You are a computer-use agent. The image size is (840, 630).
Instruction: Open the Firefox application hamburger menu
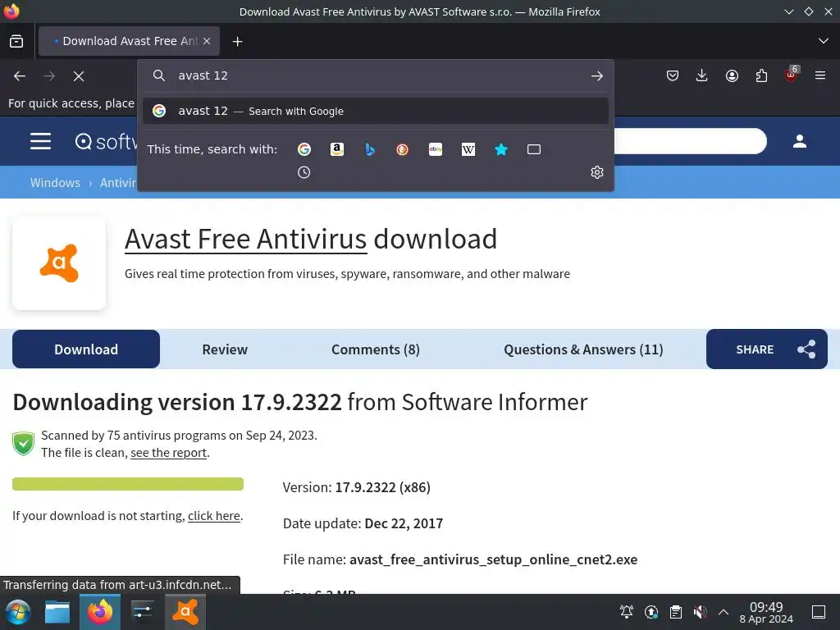coord(820,75)
